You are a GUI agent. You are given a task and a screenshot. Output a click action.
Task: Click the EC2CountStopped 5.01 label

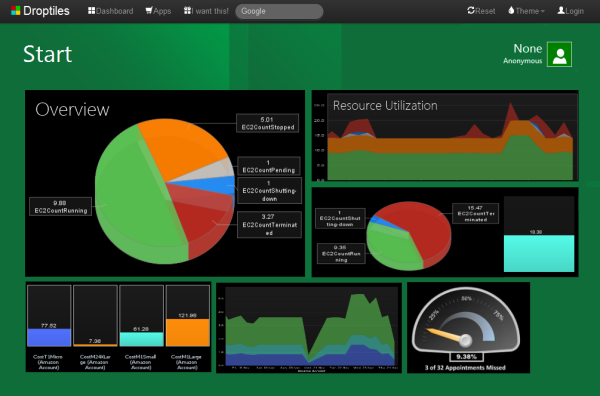click(267, 123)
